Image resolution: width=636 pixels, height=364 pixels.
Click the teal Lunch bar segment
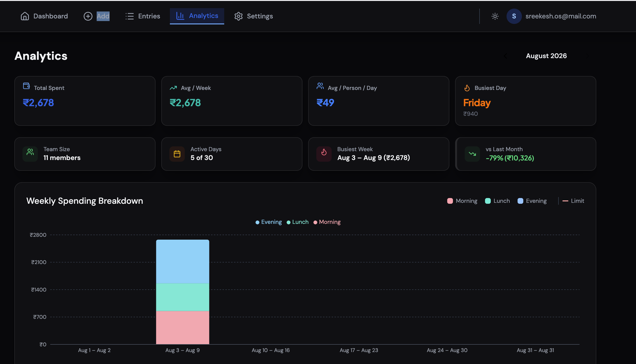click(x=183, y=297)
